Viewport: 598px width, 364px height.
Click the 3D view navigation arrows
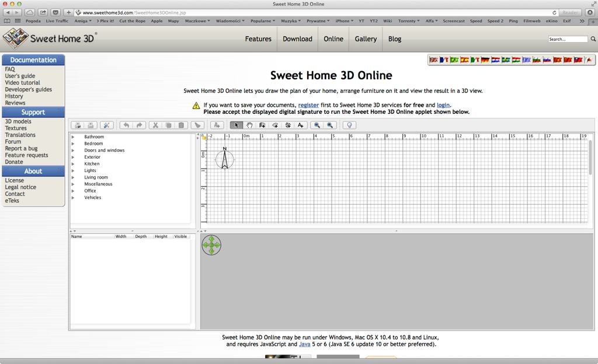(x=211, y=246)
